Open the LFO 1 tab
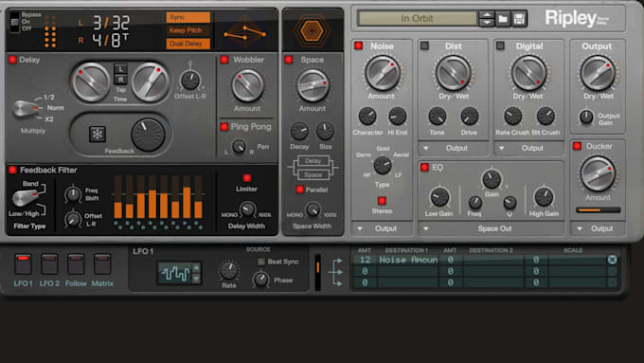Image resolution: width=644 pixels, height=363 pixels. (23, 263)
